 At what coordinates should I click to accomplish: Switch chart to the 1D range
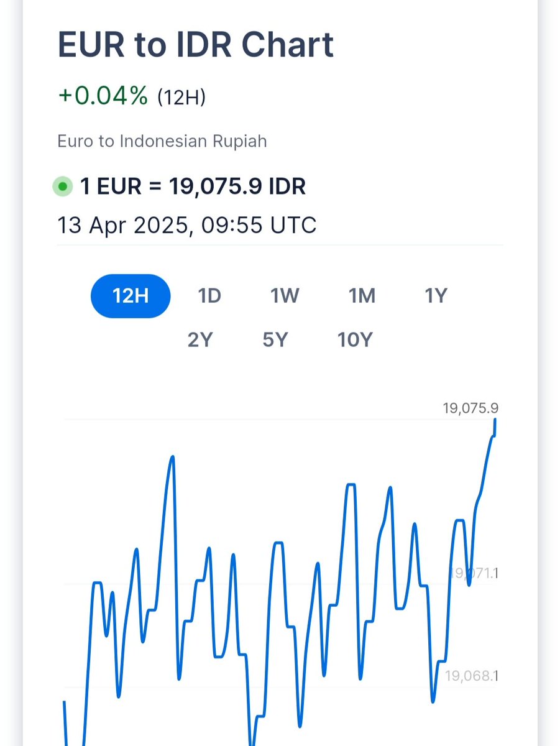[x=209, y=296]
